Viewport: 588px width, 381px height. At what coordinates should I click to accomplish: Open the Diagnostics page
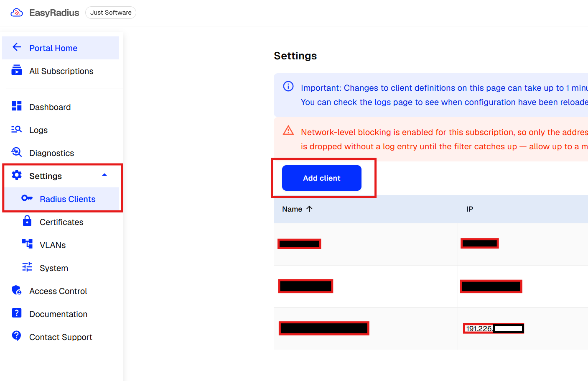(51, 153)
